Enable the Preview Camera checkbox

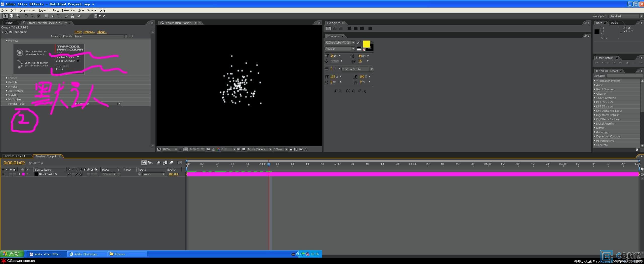click(78, 57)
